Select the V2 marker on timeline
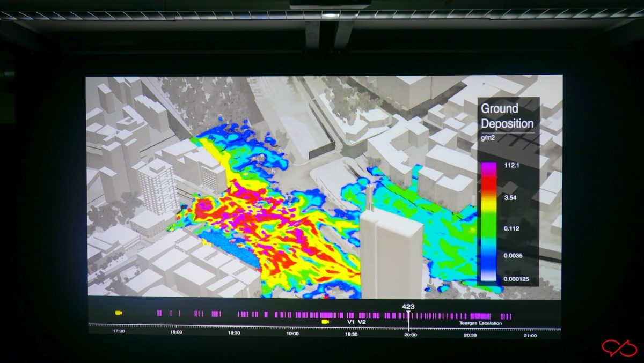 click(x=362, y=322)
